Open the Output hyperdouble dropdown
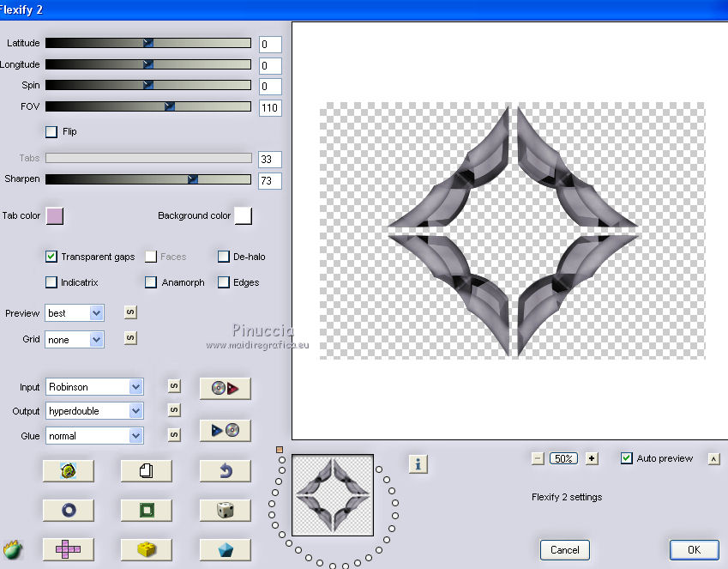Image resolution: width=728 pixels, height=569 pixels. tap(94, 411)
